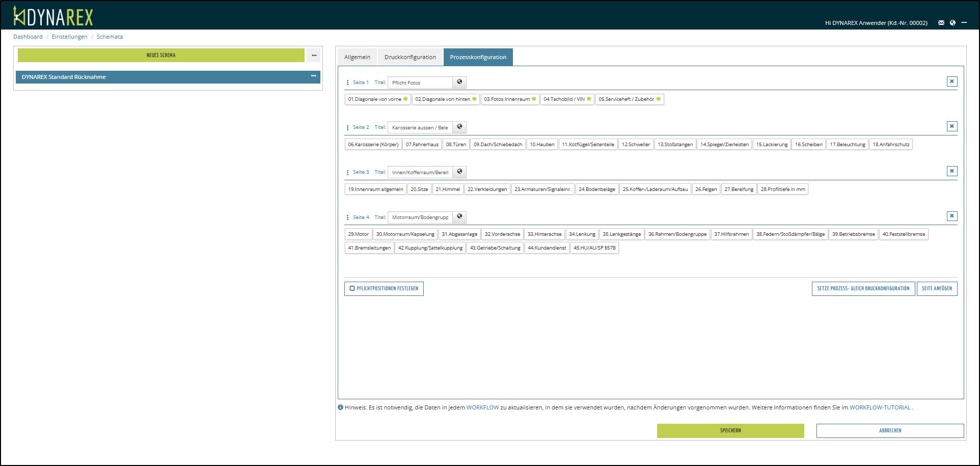Switch to the Druckkonfiguration tab
Image resolution: width=980 pixels, height=466 pixels.
410,57
